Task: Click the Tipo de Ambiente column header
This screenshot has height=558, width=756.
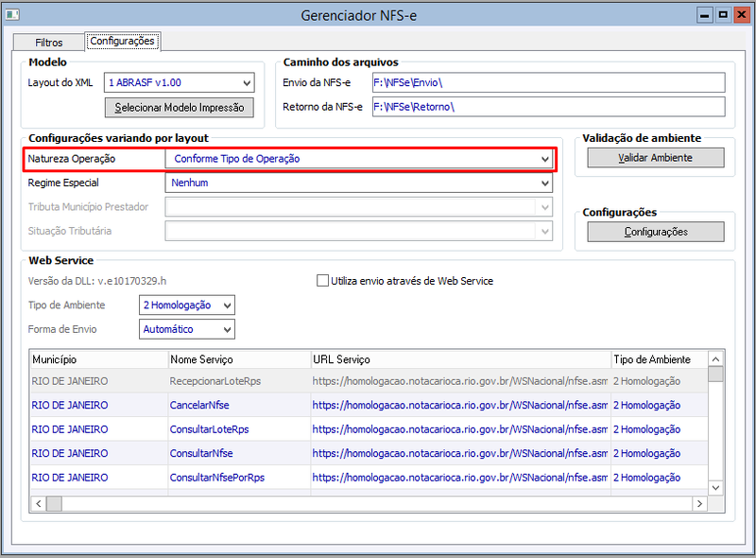Action: coord(659,359)
